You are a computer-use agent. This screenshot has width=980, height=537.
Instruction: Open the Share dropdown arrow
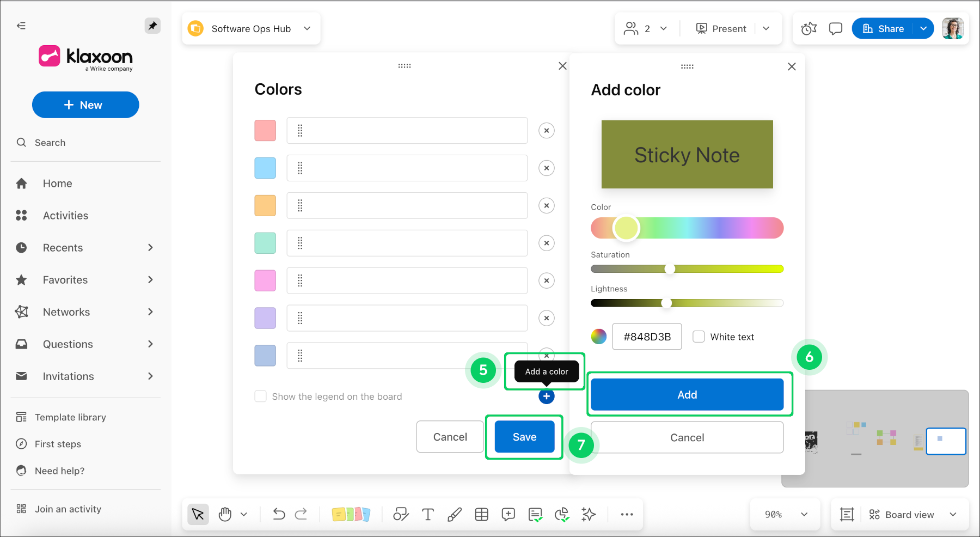(x=923, y=28)
